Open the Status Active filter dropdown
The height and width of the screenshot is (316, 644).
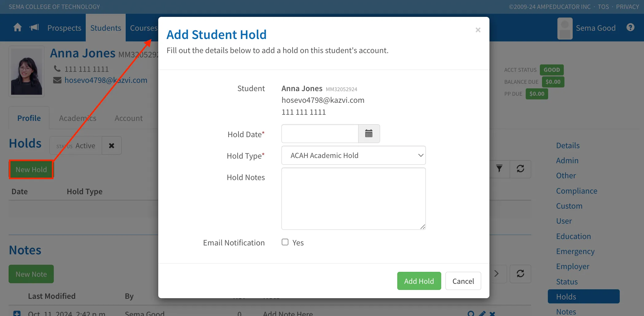coord(76,145)
